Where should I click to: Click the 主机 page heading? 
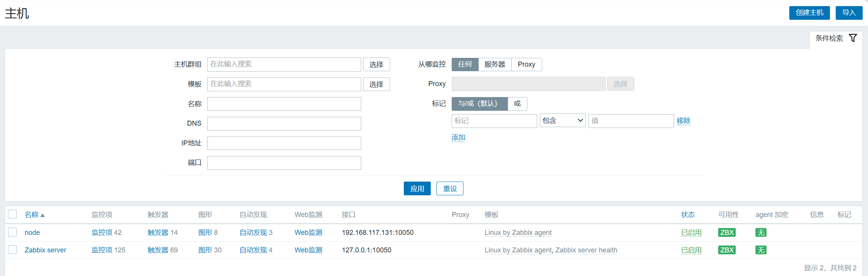(17, 13)
